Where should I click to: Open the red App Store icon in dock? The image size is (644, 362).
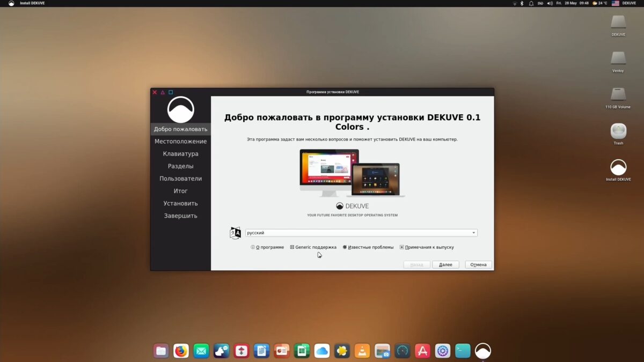(422, 351)
